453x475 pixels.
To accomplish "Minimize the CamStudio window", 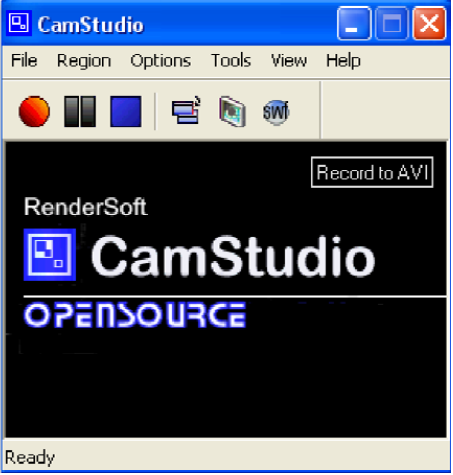I will coord(354,24).
